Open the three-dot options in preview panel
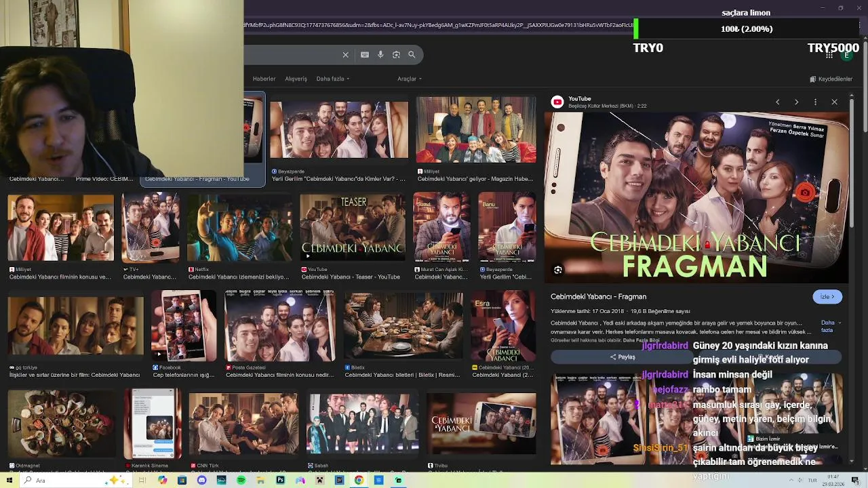The image size is (868, 488). tap(816, 102)
